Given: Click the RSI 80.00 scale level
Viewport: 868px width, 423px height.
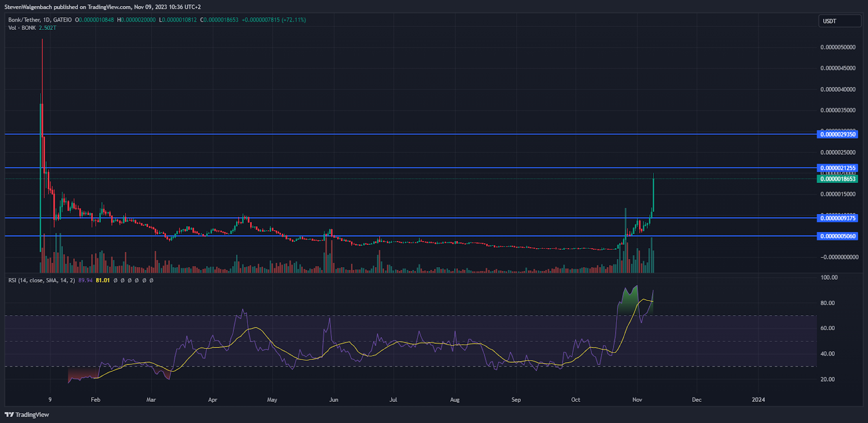Looking at the screenshot, I should pyautogui.click(x=827, y=303).
